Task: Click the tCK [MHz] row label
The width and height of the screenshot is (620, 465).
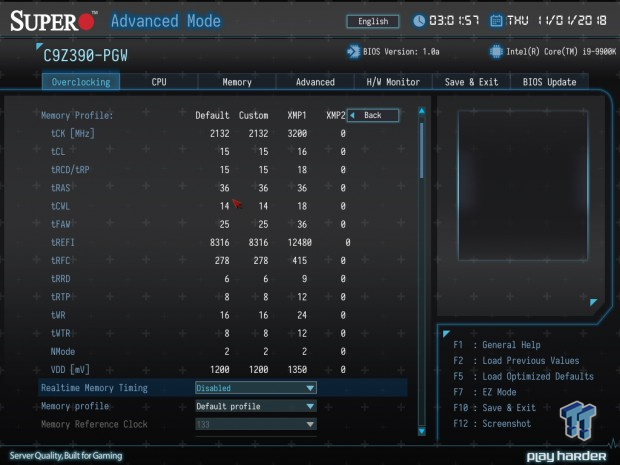Action: click(73, 133)
